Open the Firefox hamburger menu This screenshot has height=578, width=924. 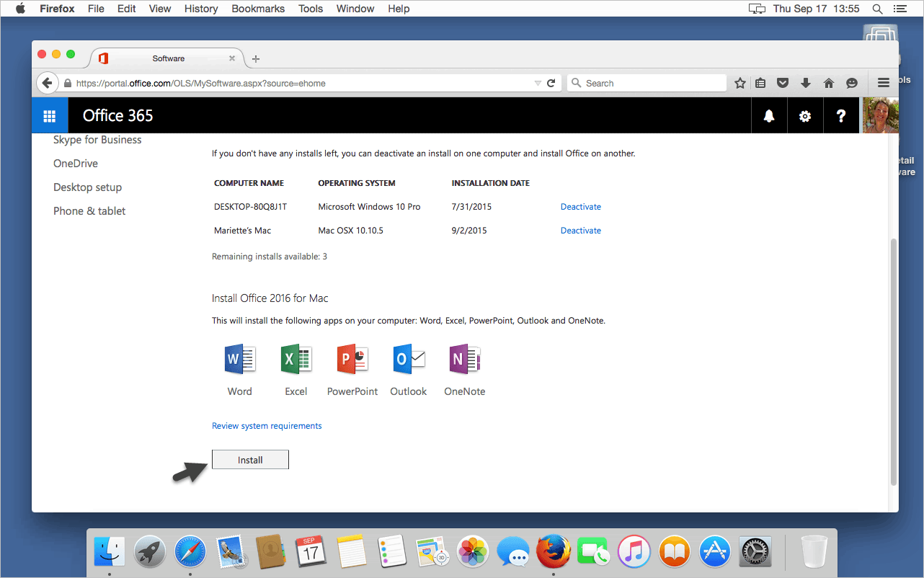point(884,83)
